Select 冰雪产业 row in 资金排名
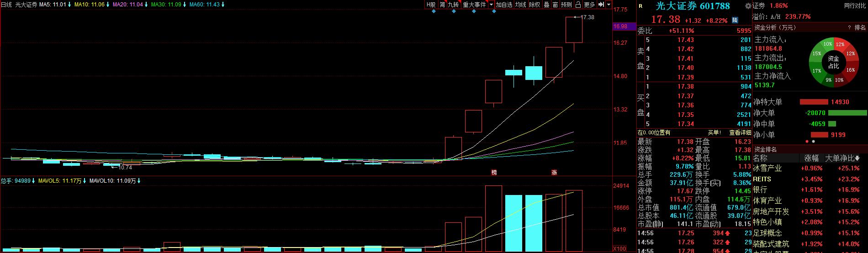Viewport: 868px width, 253px height. pos(810,169)
